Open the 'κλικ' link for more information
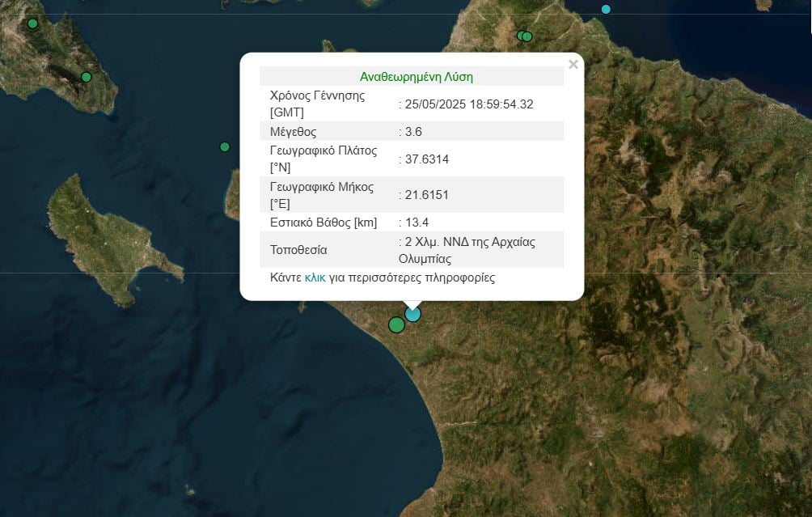The width and height of the screenshot is (812, 517). coord(315,278)
